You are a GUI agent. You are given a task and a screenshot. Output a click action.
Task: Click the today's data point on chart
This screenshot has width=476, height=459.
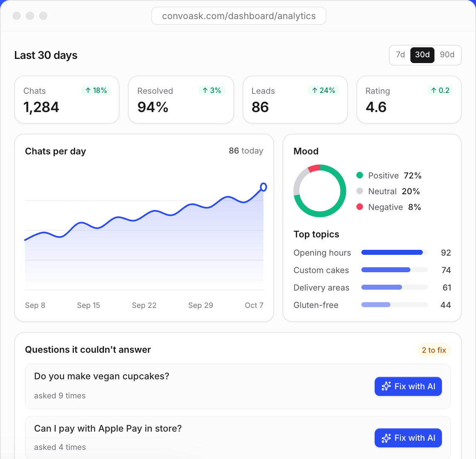point(263,187)
